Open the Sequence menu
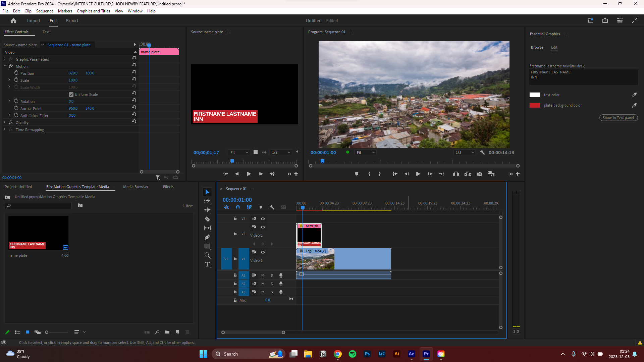This screenshot has width=644, height=362. (44, 11)
